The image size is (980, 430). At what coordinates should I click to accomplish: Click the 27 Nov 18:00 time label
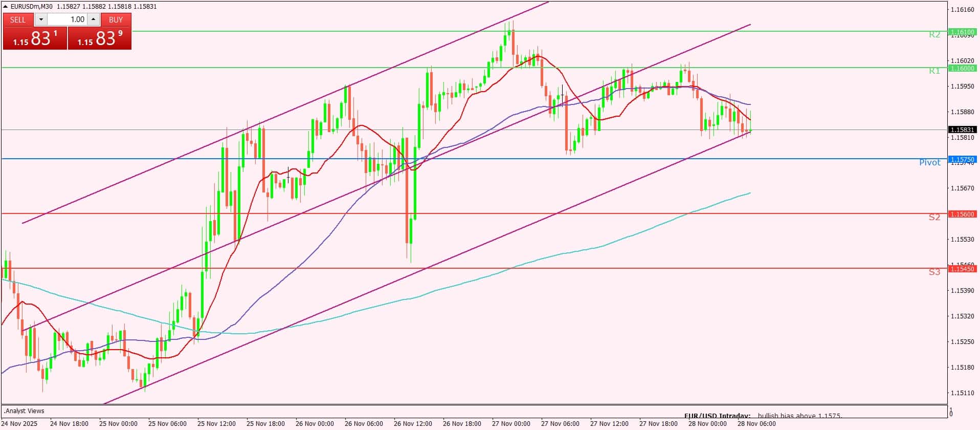pyautogui.click(x=658, y=424)
